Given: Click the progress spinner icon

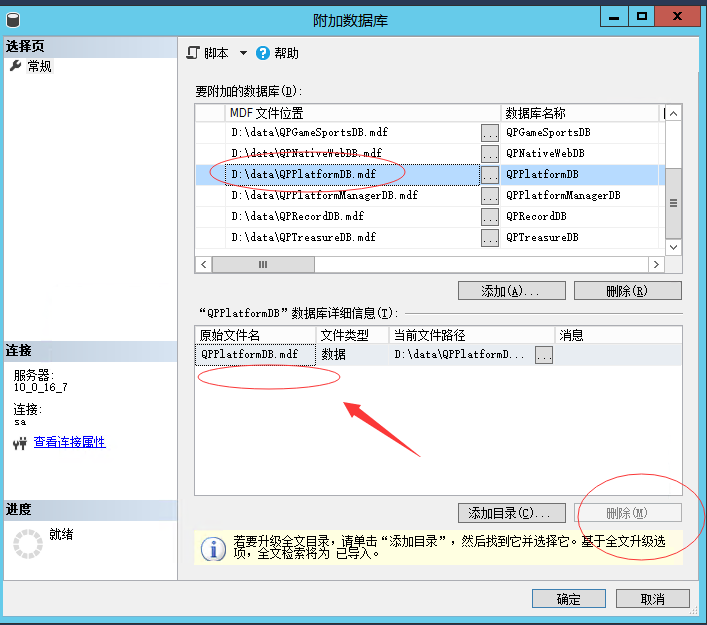Looking at the screenshot, I should [x=28, y=544].
